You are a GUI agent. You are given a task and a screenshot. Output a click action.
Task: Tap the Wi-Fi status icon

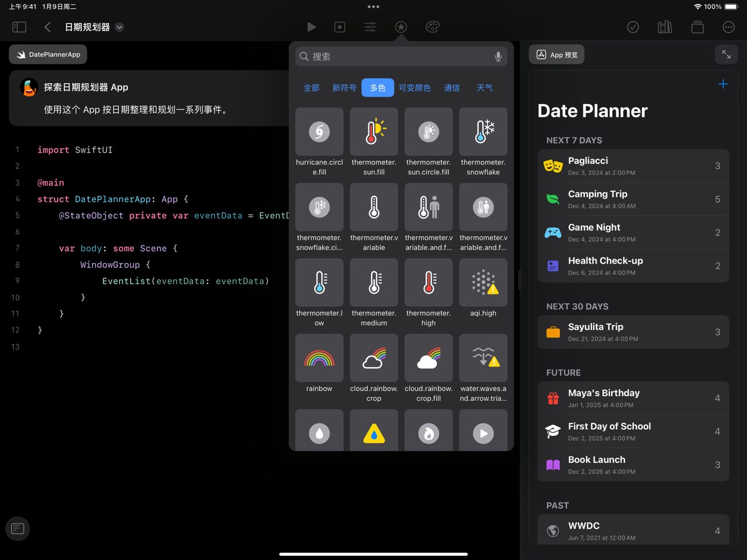point(698,7)
